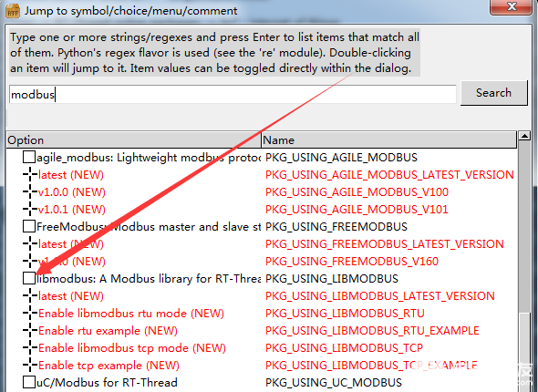Select Enable tcp example (NEW) row
Image resolution: width=538 pixels, height=392 pixels.
[109, 366]
